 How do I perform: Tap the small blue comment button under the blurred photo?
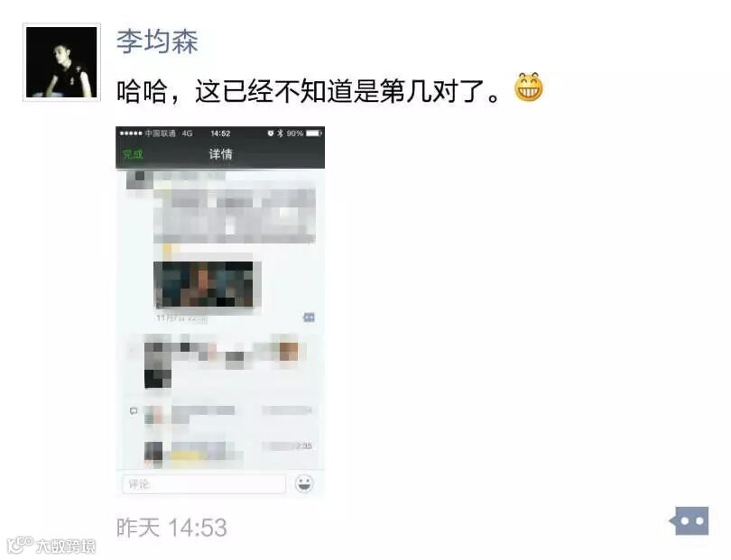click(309, 317)
